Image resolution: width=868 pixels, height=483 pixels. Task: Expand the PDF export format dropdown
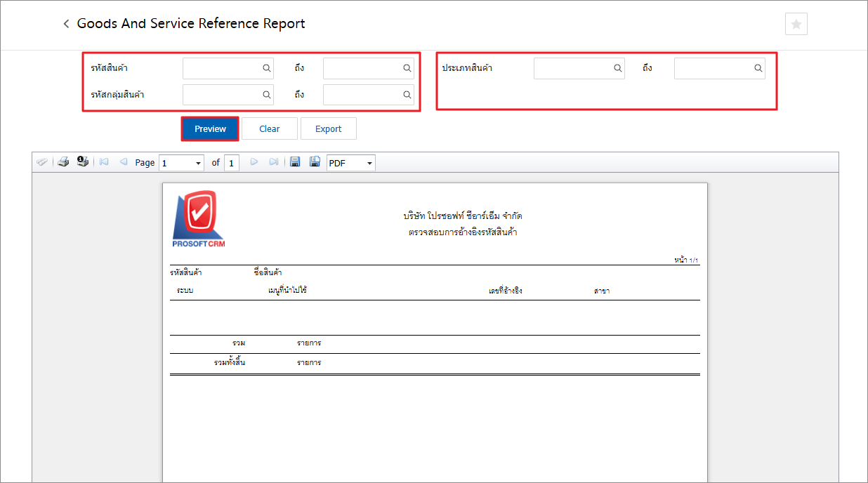point(369,163)
